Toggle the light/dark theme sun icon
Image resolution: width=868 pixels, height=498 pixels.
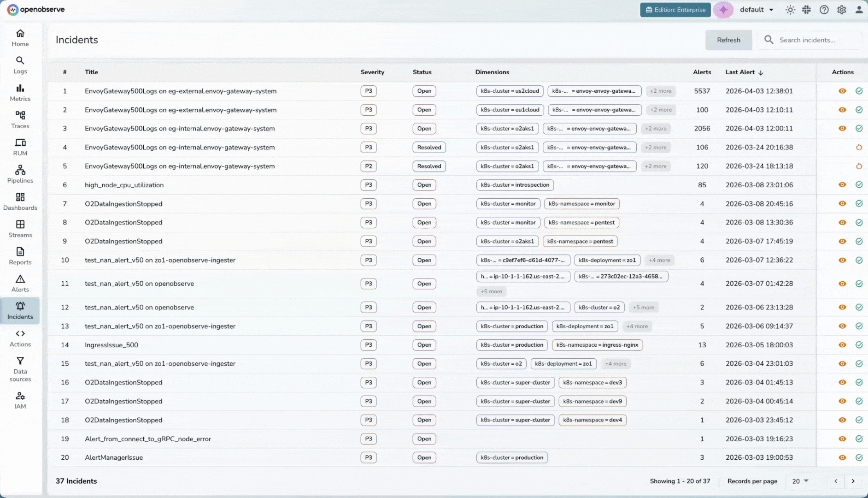790,9
